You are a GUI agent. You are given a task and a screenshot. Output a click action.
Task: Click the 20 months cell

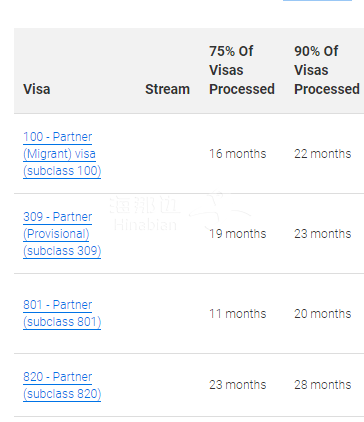click(x=323, y=314)
